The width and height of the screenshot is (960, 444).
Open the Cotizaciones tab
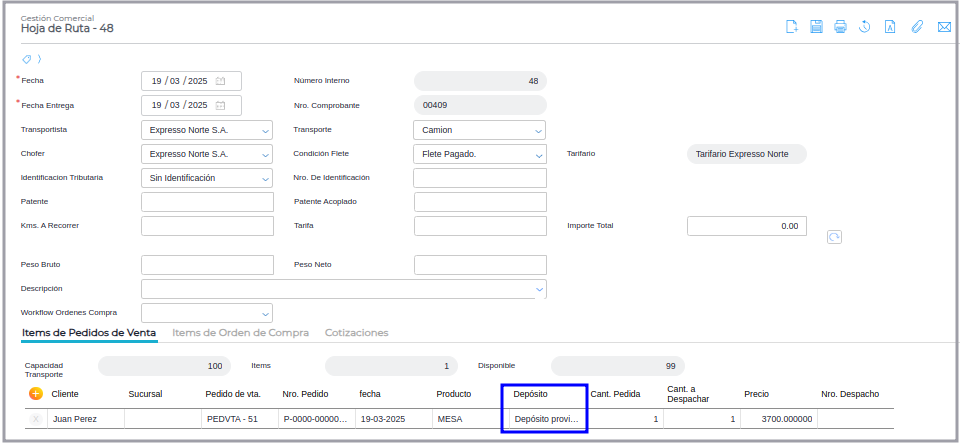(357, 332)
